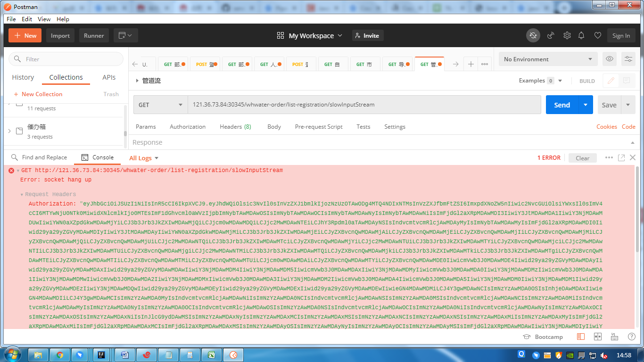Click the heart icon to rate Postman
Viewport: 644px width, 362px height.
pos(597,35)
